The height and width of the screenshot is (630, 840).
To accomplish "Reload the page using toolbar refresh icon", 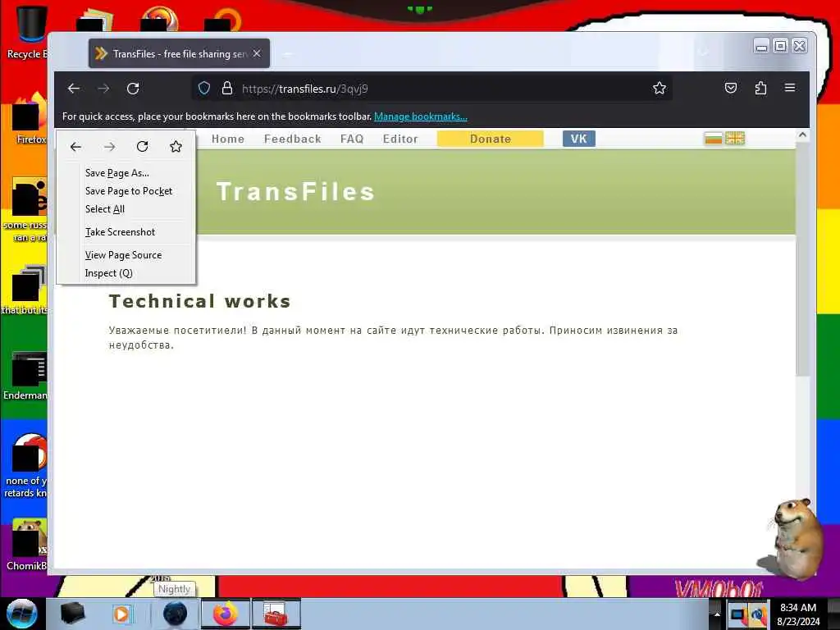I will click(133, 89).
